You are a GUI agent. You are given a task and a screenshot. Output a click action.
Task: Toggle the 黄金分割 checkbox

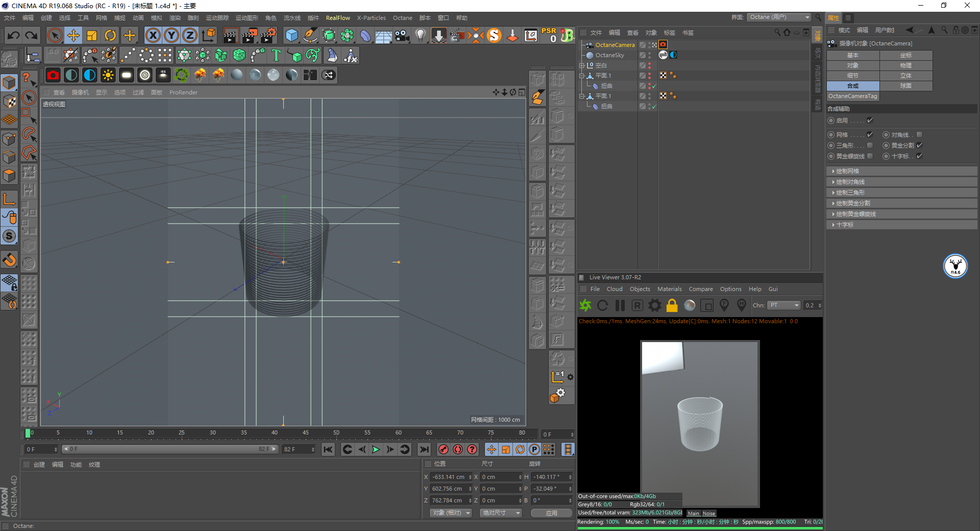coord(919,146)
